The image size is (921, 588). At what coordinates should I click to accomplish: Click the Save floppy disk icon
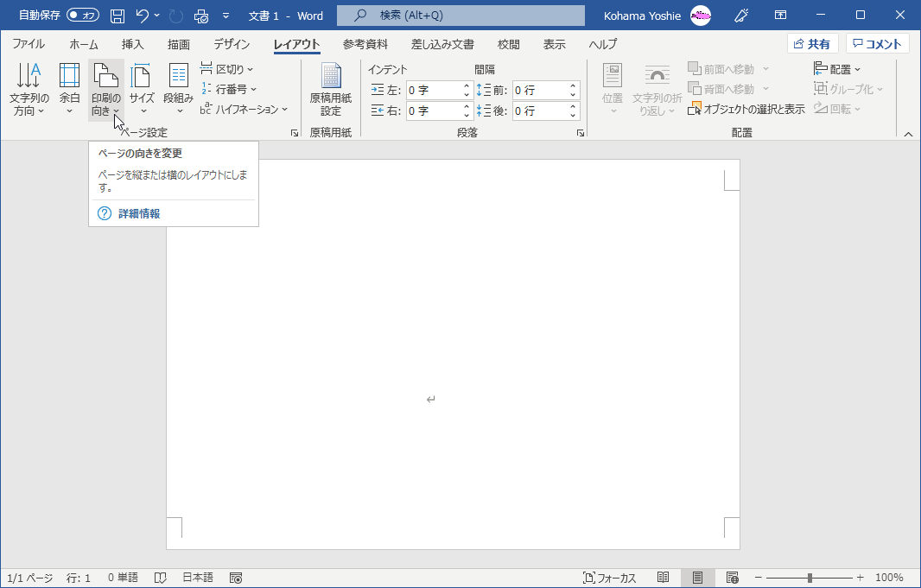click(x=118, y=16)
